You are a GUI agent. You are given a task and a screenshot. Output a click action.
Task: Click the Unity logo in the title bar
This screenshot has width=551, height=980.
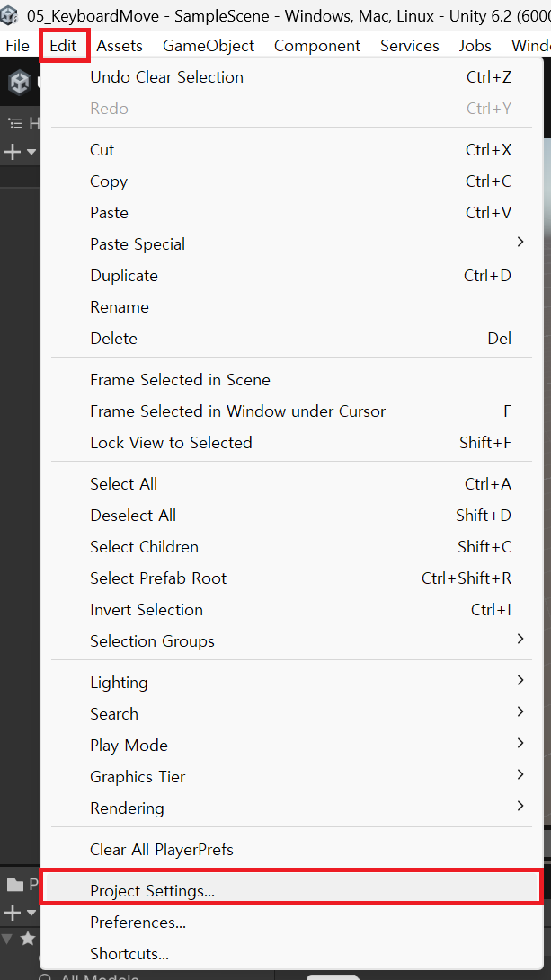pyautogui.click(x=12, y=16)
